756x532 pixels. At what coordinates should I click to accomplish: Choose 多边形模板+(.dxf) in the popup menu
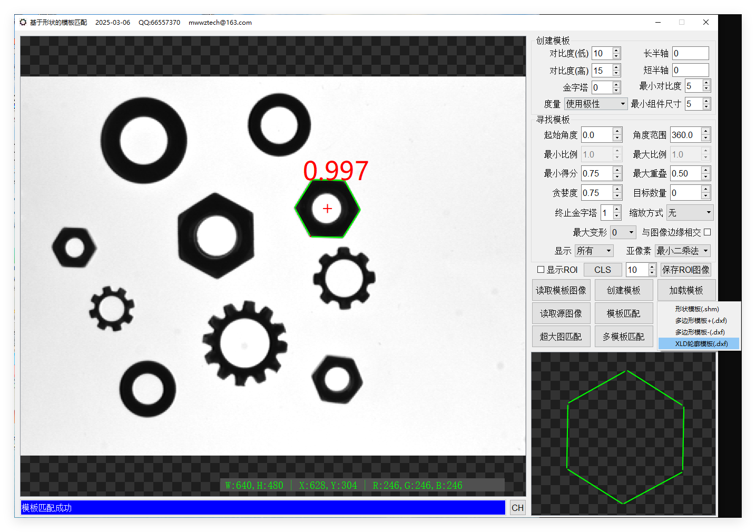[699, 320]
